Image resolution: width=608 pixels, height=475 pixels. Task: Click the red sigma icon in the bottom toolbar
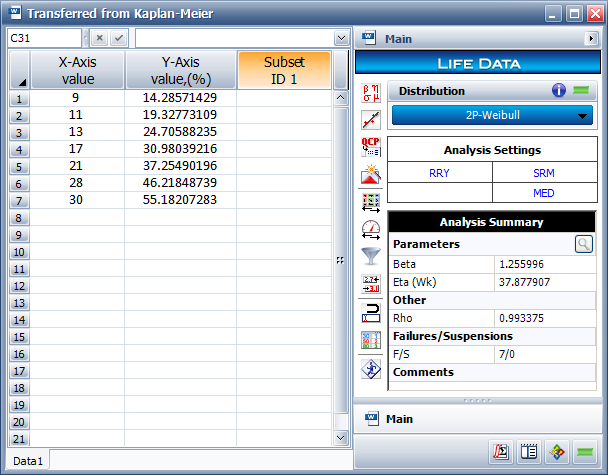(x=501, y=452)
